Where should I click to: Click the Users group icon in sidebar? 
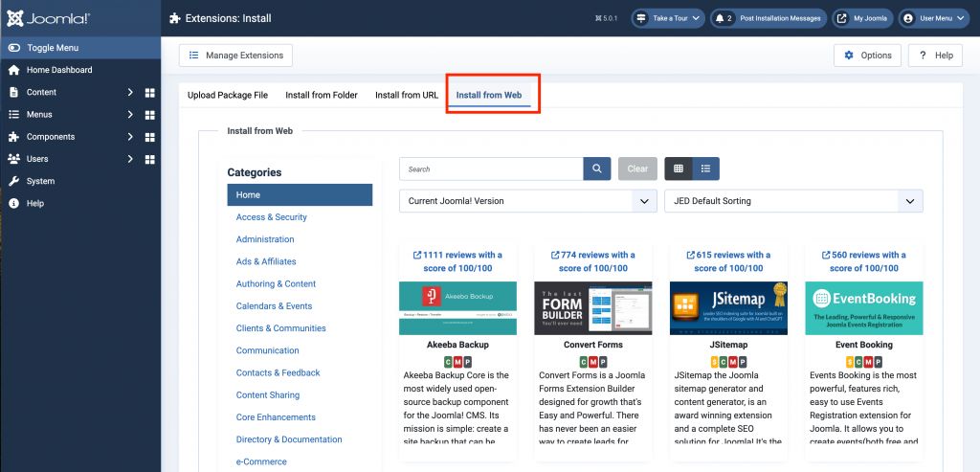coord(13,159)
